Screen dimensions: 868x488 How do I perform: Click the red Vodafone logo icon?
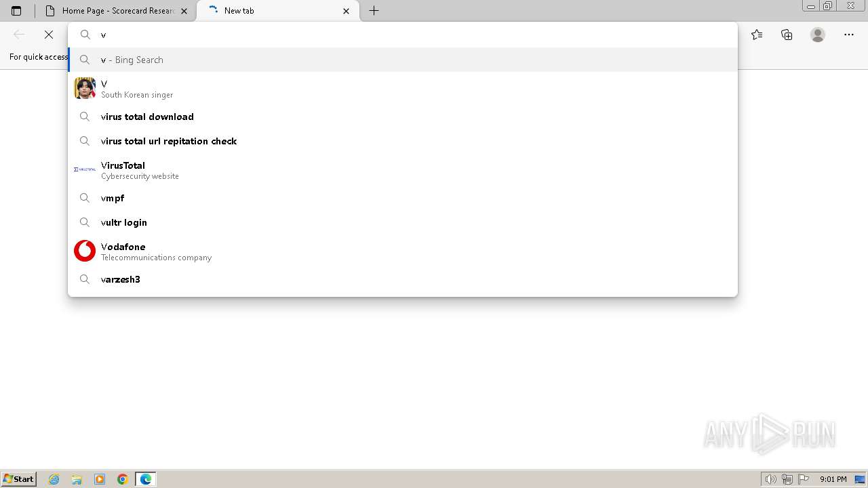[85, 251]
